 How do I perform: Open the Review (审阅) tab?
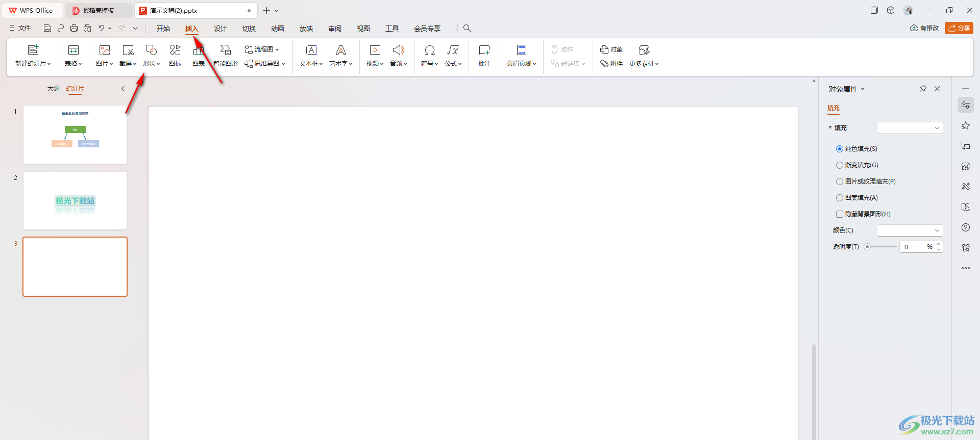(x=335, y=29)
